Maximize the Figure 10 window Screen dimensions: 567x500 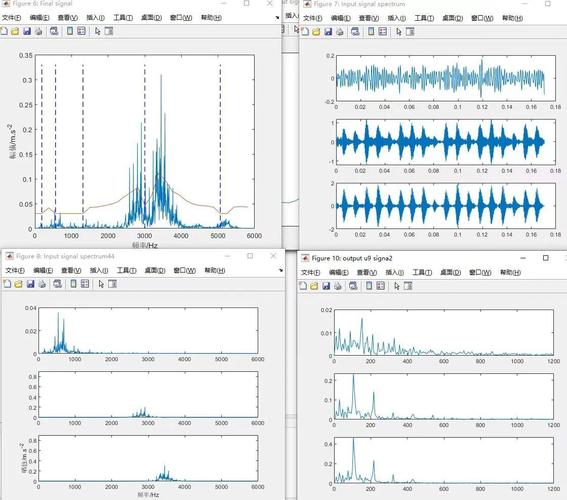pyautogui.click(x=546, y=258)
